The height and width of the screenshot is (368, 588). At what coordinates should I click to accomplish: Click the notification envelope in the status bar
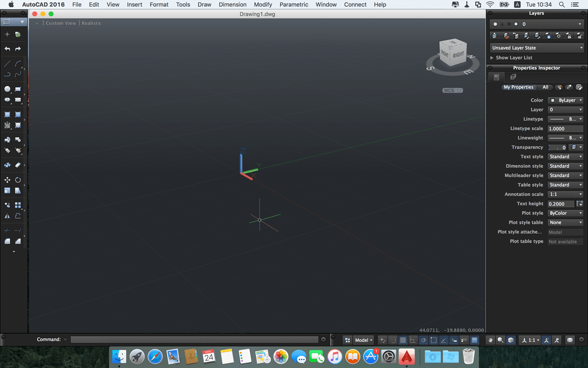point(570,340)
